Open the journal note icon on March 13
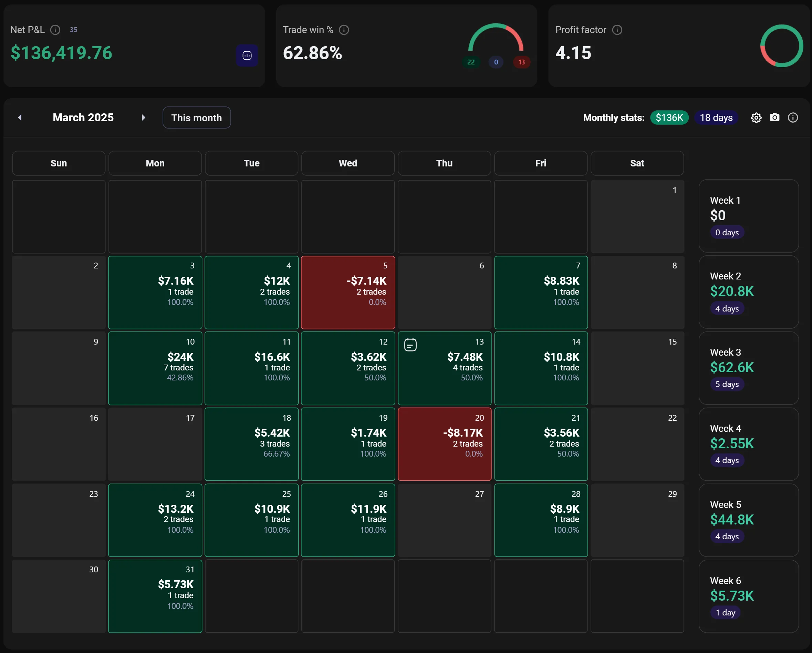 click(410, 344)
